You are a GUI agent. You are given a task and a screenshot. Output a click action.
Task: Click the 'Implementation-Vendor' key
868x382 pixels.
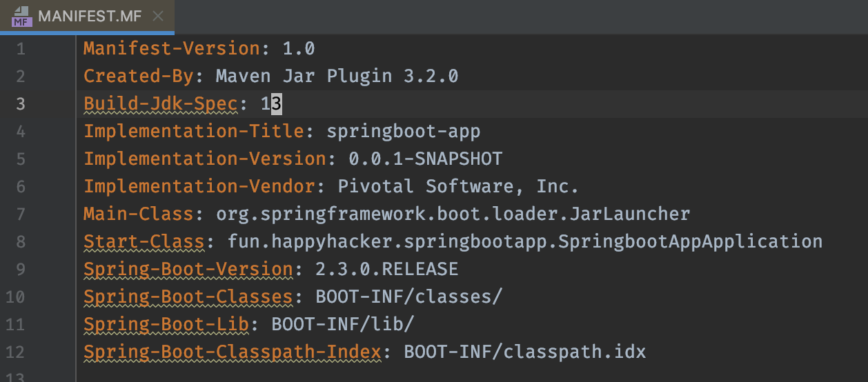pyautogui.click(x=199, y=186)
